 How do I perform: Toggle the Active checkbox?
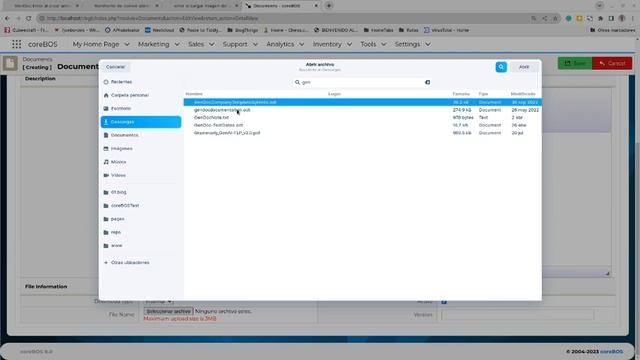[444, 302]
